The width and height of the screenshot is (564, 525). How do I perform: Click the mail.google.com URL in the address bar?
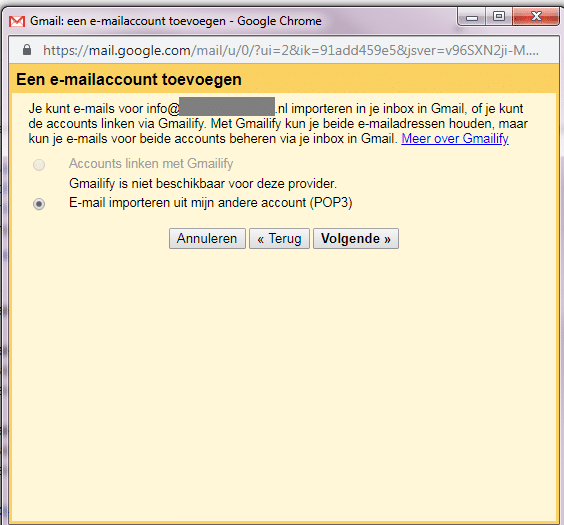(x=291, y=50)
